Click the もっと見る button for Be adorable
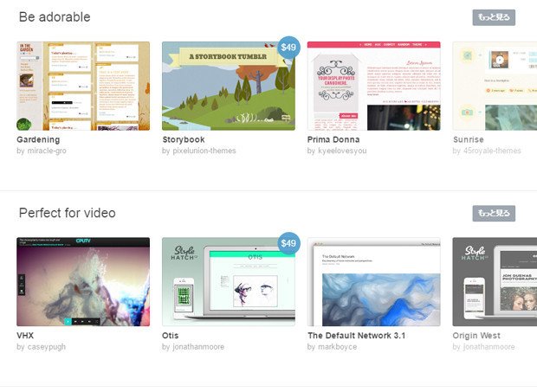This screenshot has height=392, width=537. click(494, 17)
